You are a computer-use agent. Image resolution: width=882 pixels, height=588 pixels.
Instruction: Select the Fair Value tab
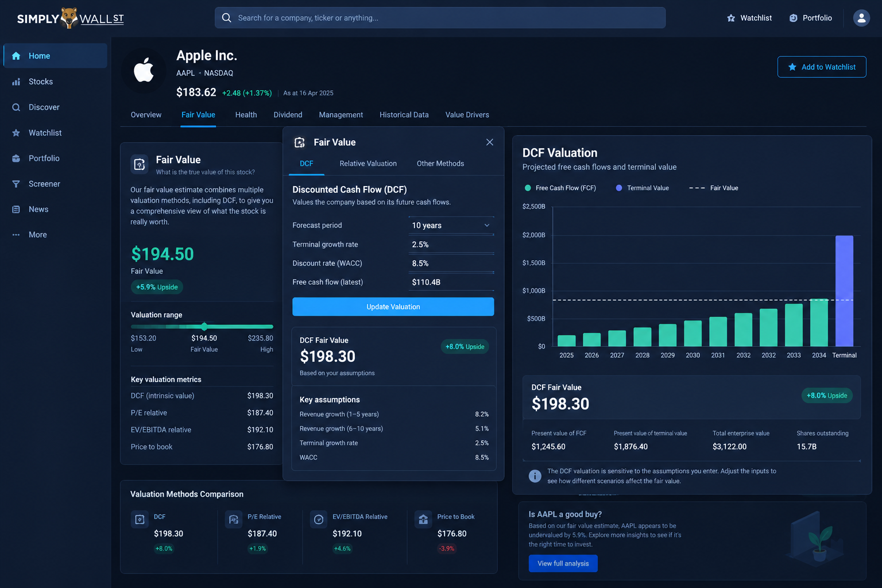[198, 115]
